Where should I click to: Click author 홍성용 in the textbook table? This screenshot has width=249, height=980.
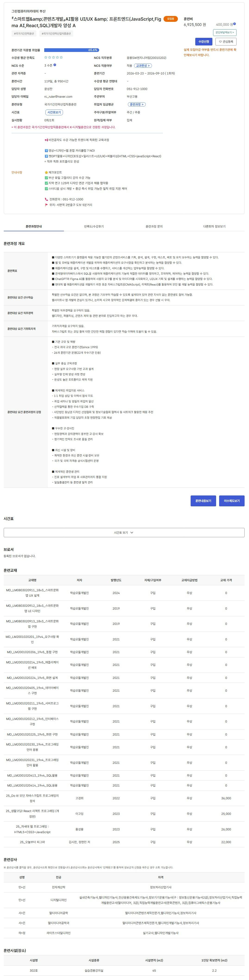coord(79,829)
